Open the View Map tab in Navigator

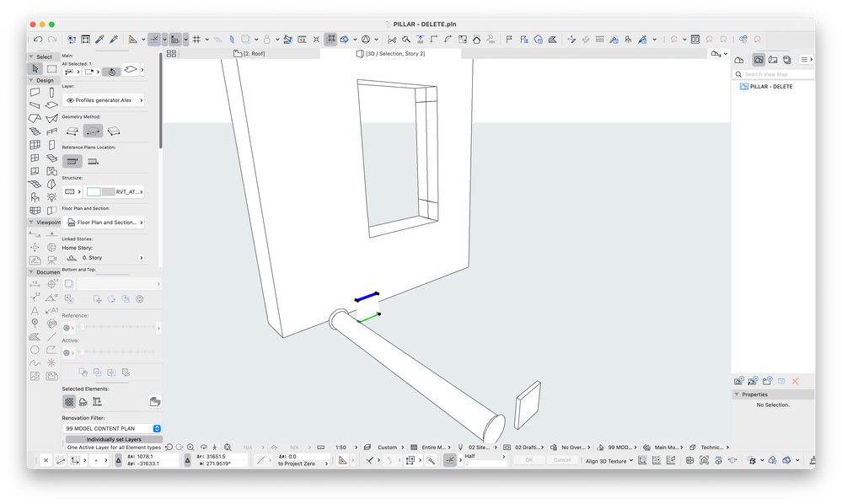point(759,60)
